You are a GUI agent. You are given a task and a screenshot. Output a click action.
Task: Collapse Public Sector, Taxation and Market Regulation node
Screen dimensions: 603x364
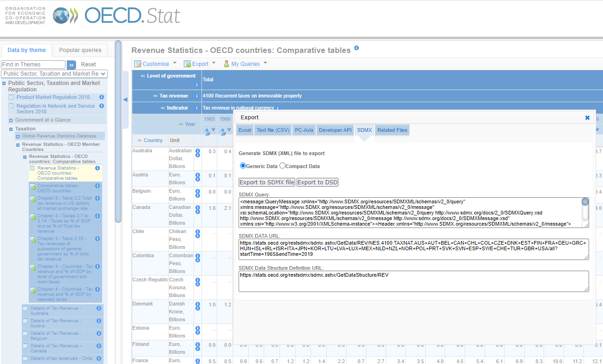4,84
